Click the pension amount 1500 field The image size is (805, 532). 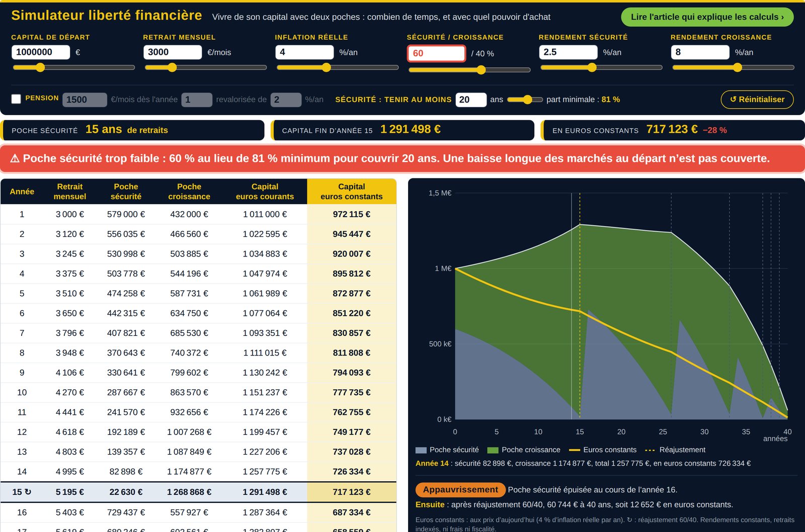click(x=85, y=100)
